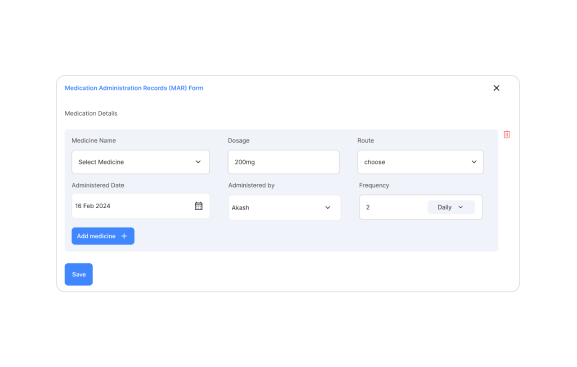Expand the Select Medicine chevron arrow
The image size is (577, 367).
coord(198,162)
